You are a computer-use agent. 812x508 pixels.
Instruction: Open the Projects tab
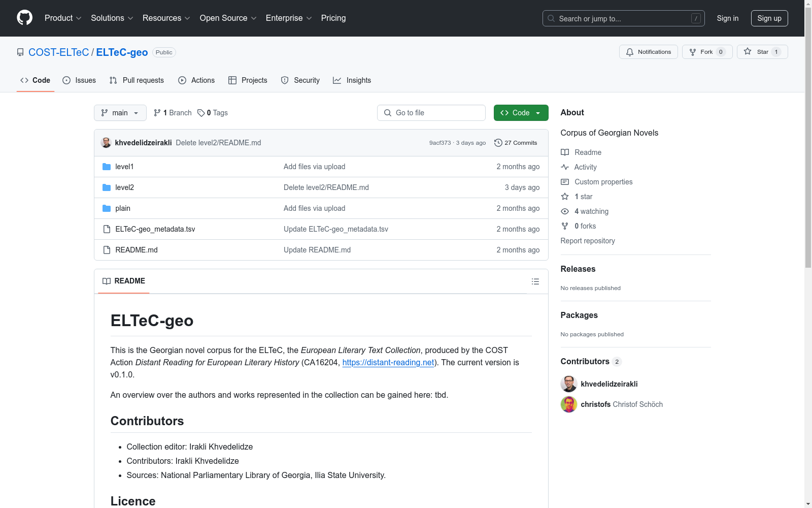point(248,80)
